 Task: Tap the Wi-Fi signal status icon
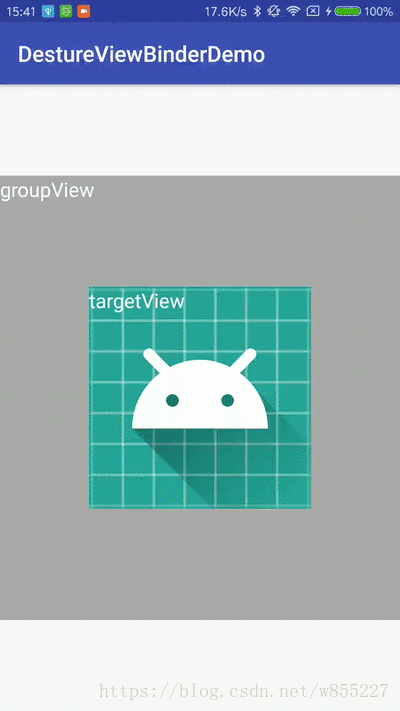[293, 11]
